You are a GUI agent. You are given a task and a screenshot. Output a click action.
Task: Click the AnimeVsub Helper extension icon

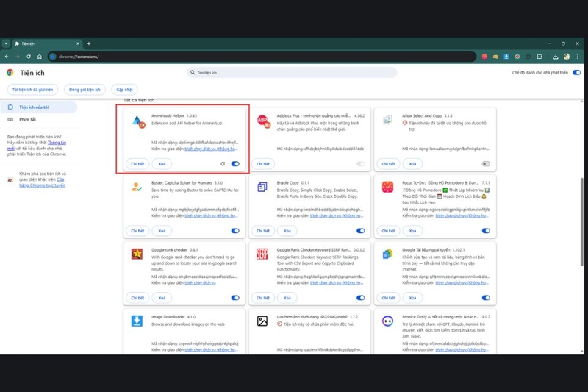(138, 121)
